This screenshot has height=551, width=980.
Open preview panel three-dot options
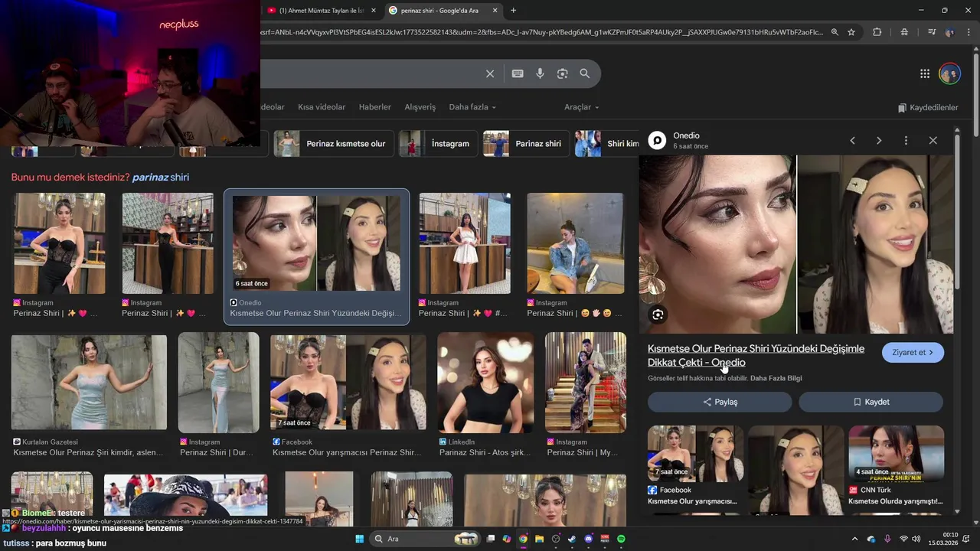[906, 141]
